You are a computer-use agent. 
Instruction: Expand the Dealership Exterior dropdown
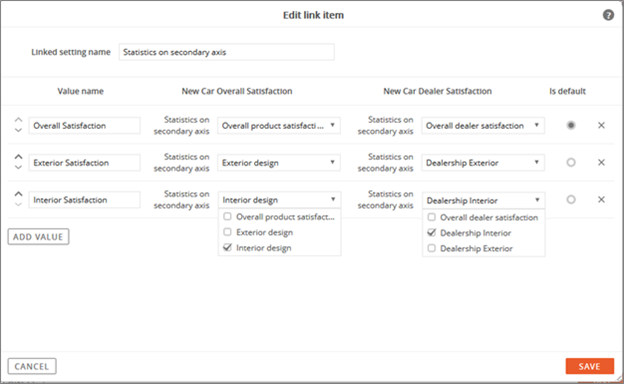pyautogui.click(x=483, y=163)
